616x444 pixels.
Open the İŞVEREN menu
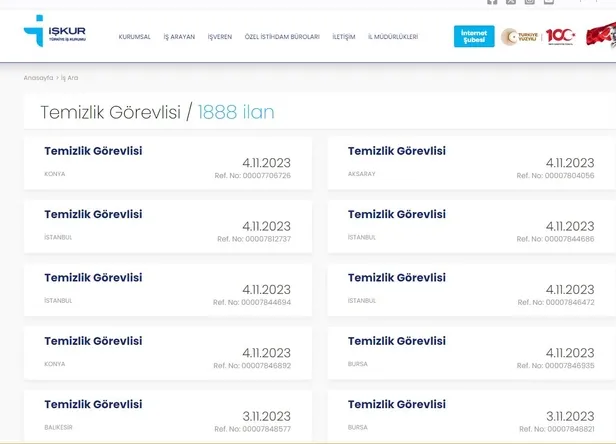coord(220,37)
